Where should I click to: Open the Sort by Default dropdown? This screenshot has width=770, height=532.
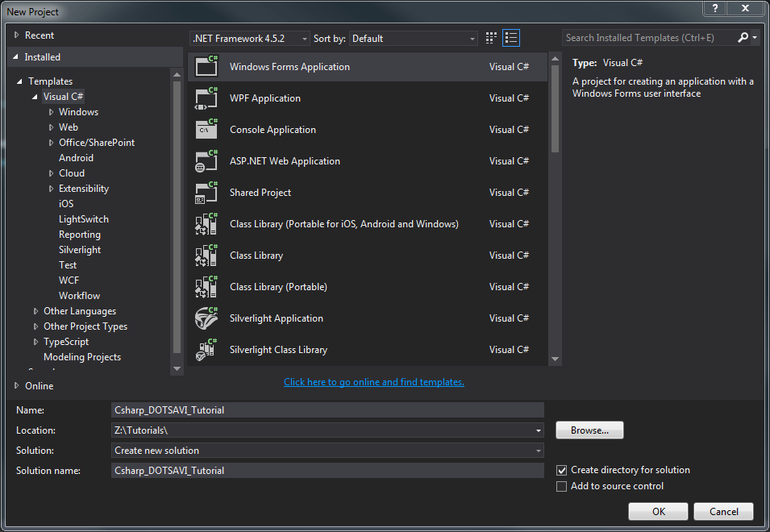(414, 38)
